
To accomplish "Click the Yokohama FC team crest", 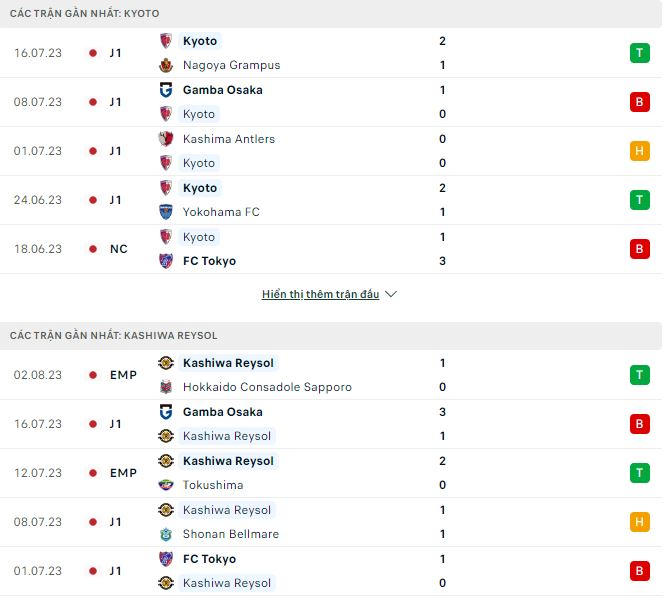I will click(x=166, y=212).
